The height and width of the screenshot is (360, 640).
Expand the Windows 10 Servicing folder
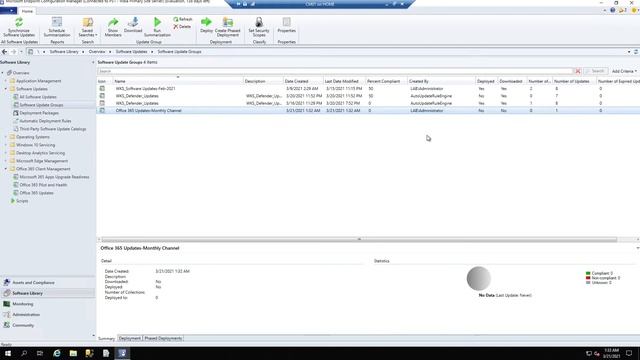pyautogui.click(x=6, y=145)
